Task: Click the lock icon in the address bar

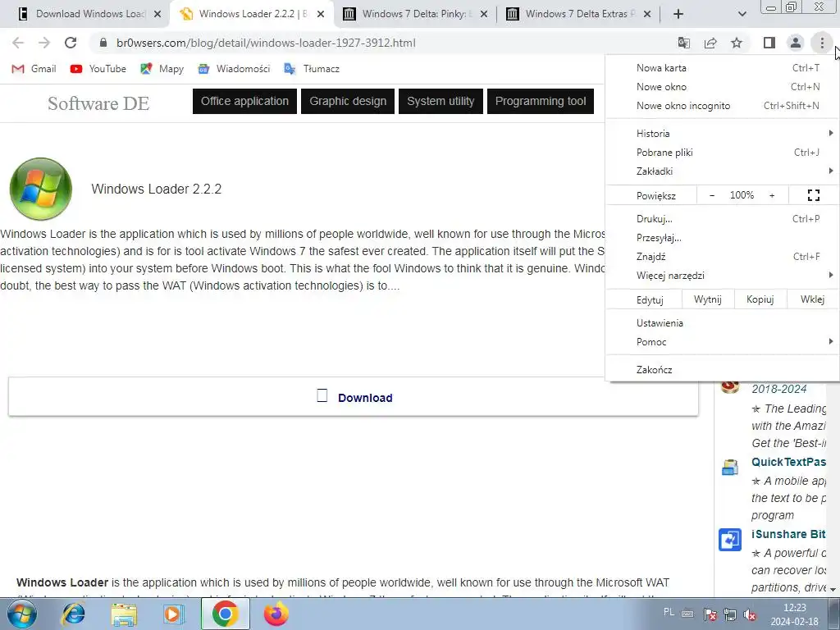Action: [x=103, y=43]
